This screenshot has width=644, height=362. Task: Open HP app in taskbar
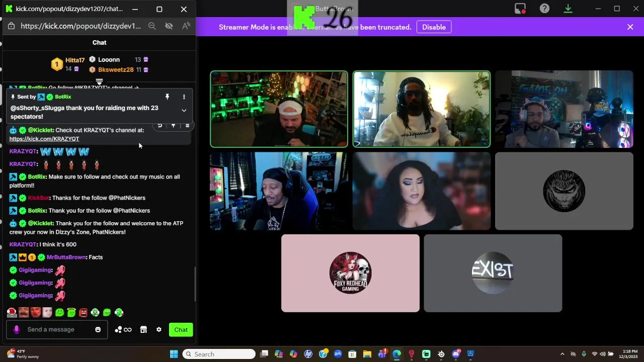tap(308, 354)
